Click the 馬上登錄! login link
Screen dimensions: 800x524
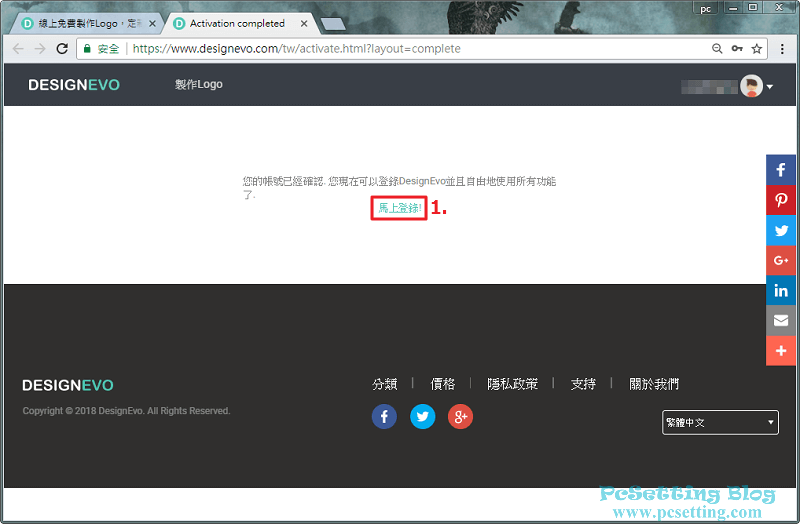[x=399, y=208]
